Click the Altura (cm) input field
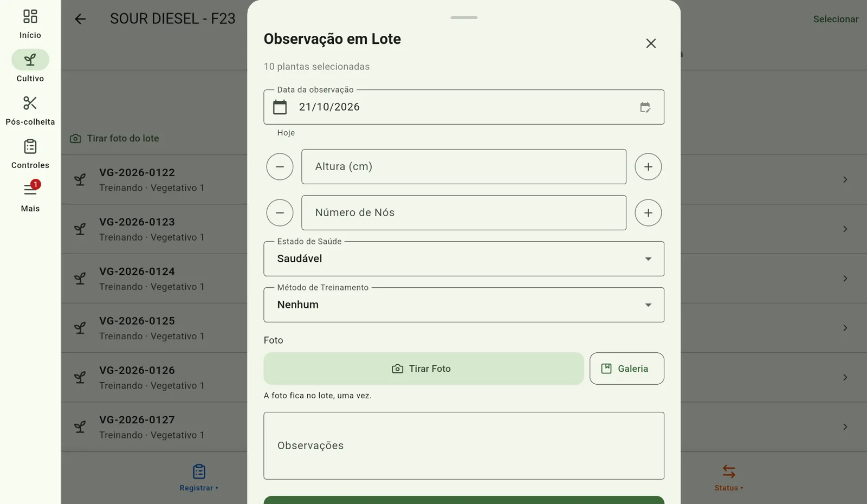 (464, 166)
